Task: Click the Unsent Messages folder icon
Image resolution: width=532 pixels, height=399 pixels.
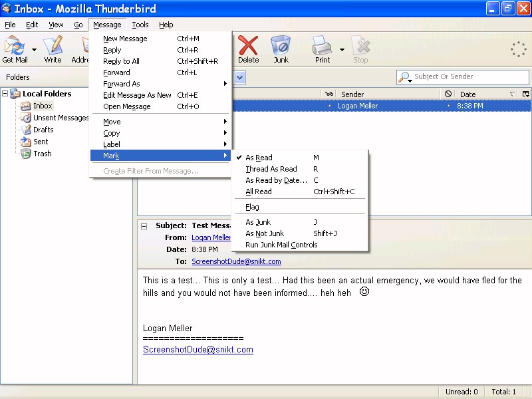Action: (26, 118)
